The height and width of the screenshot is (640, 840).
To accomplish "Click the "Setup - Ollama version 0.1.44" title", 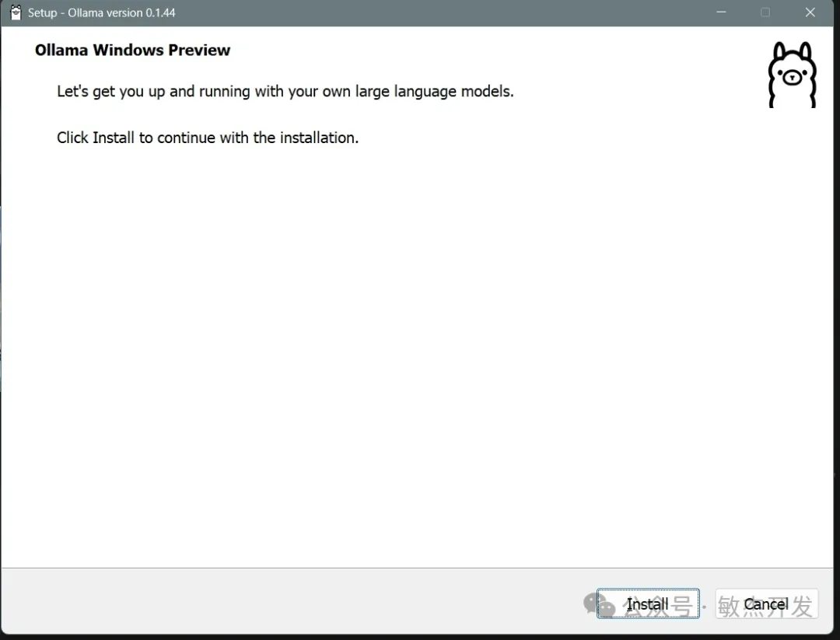I will coord(101,12).
